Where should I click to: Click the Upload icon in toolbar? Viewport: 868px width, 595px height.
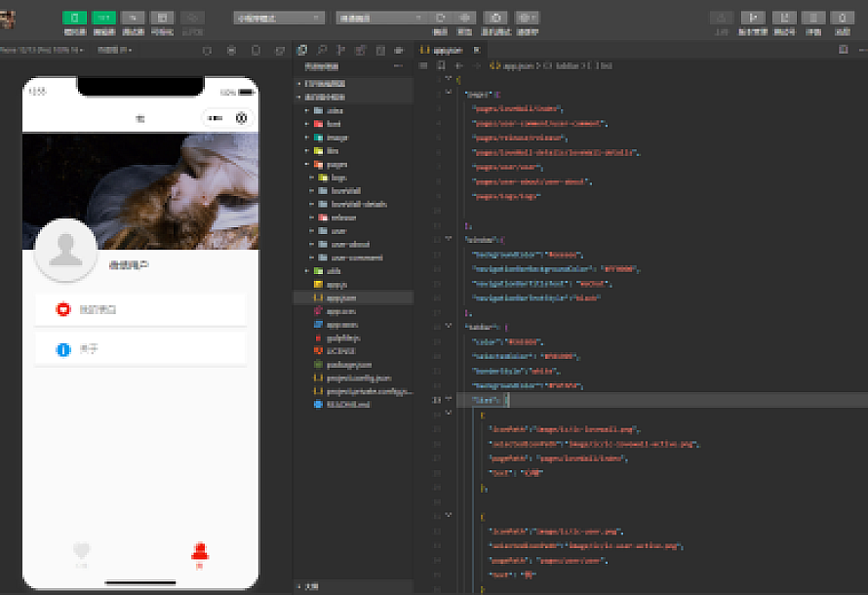tap(722, 18)
